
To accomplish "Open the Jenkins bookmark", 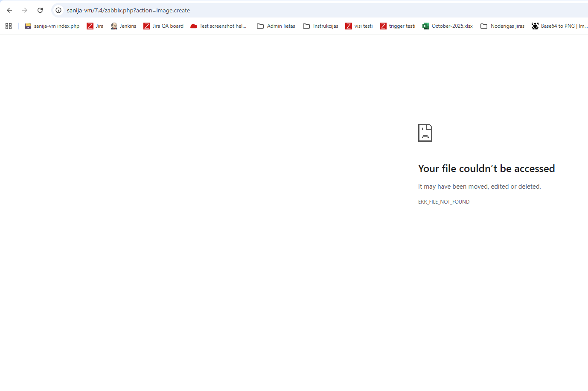I will point(123,26).
